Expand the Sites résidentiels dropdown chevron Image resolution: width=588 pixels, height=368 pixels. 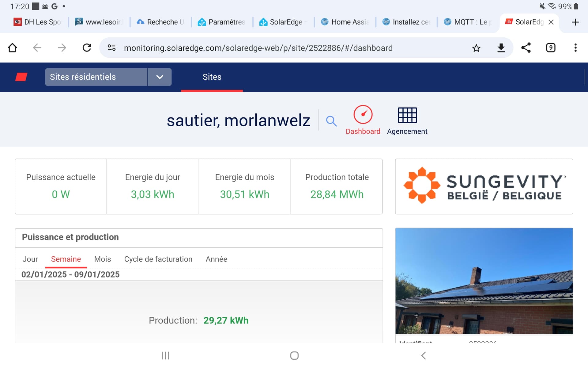point(160,77)
